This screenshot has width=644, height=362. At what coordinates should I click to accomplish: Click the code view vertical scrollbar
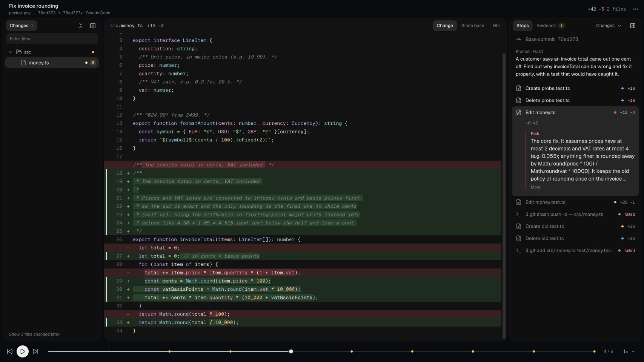click(504, 196)
